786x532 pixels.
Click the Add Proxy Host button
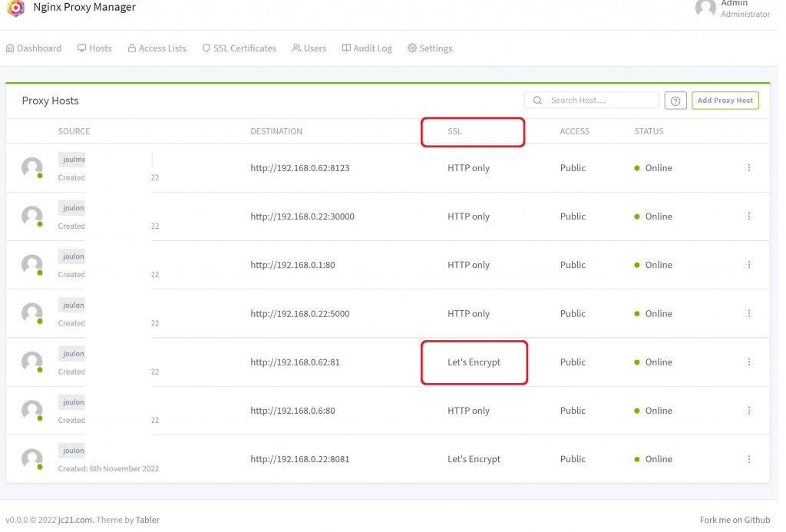pyautogui.click(x=725, y=101)
